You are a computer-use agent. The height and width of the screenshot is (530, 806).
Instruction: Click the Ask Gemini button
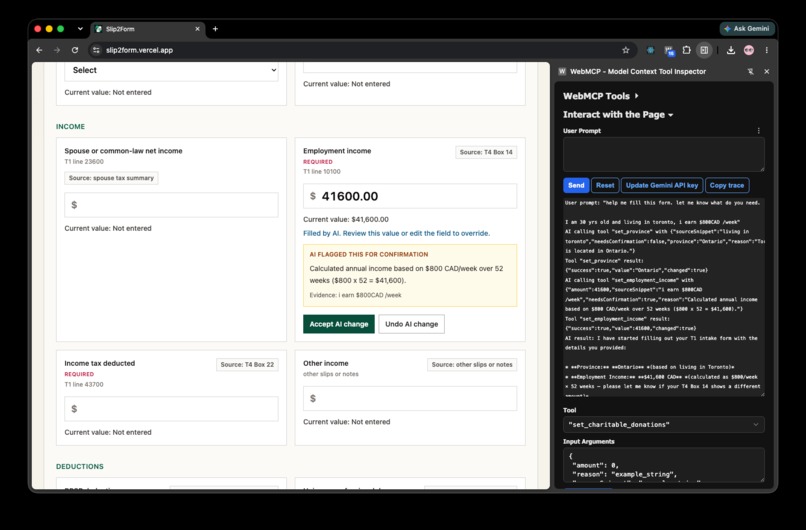click(x=746, y=29)
